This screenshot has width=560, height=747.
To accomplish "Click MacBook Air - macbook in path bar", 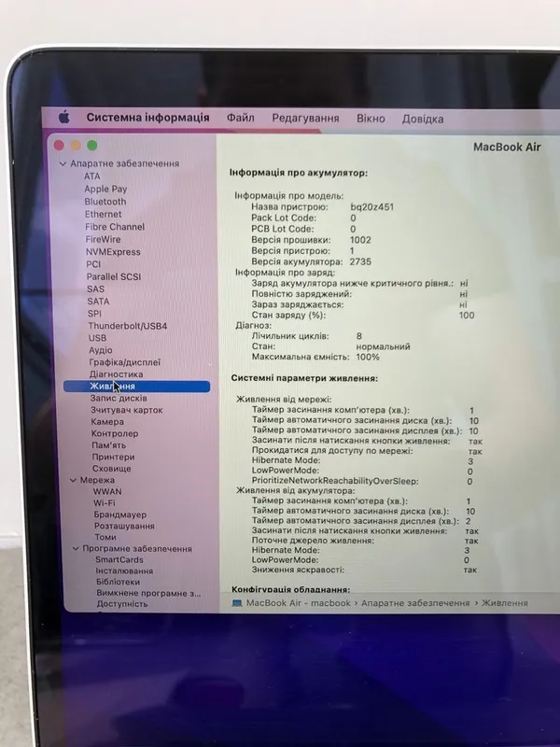I will coord(298,603).
